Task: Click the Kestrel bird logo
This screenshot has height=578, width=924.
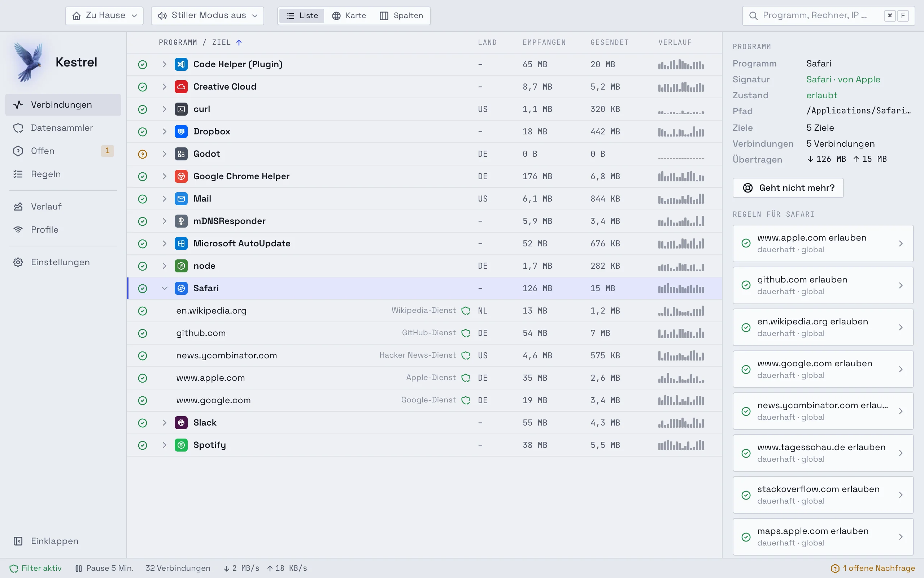Action: [x=29, y=62]
